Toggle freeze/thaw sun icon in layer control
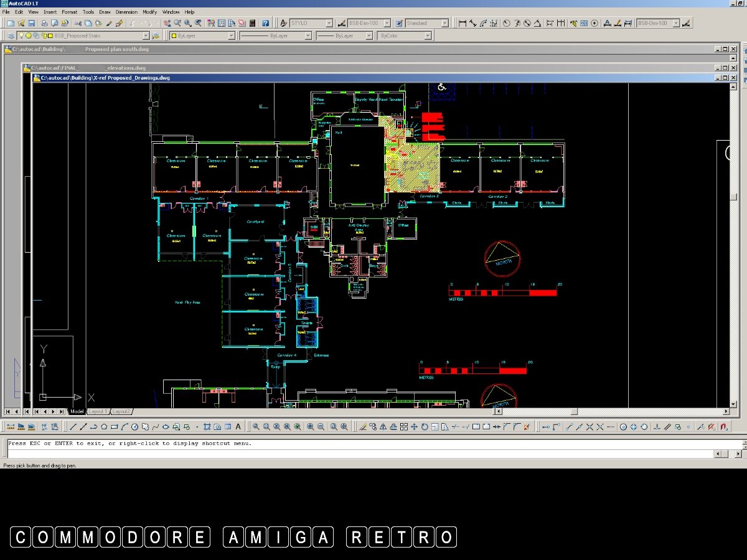 (x=29, y=36)
